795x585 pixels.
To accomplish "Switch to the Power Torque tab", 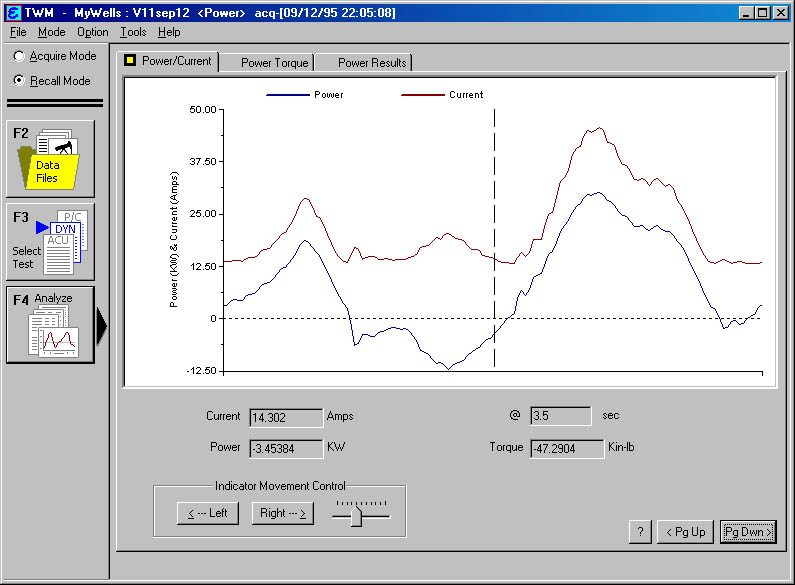I will [x=275, y=62].
